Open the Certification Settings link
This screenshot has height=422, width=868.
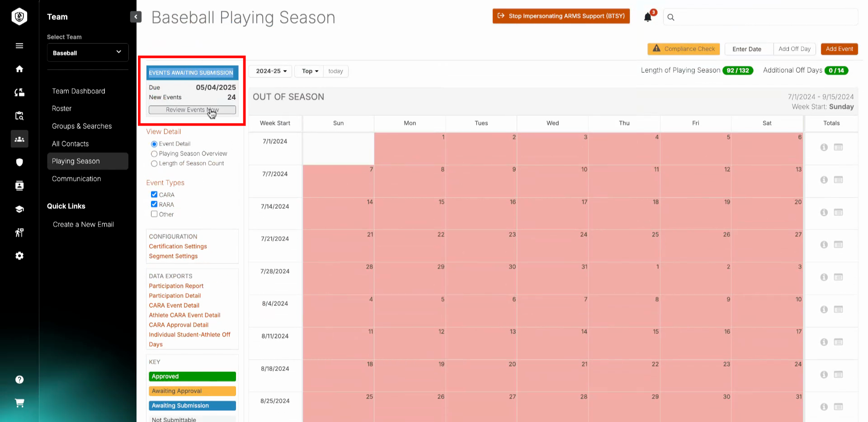pyautogui.click(x=178, y=246)
